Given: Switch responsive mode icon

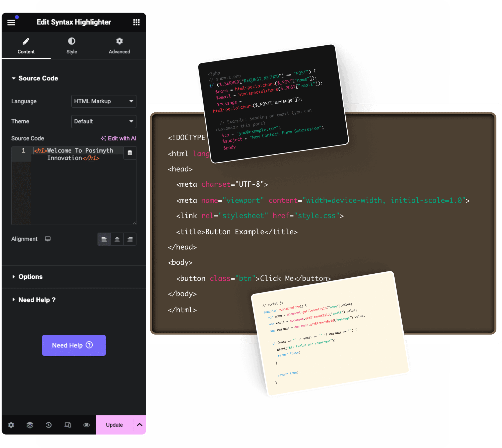Looking at the screenshot, I should (x=68, y=425).
